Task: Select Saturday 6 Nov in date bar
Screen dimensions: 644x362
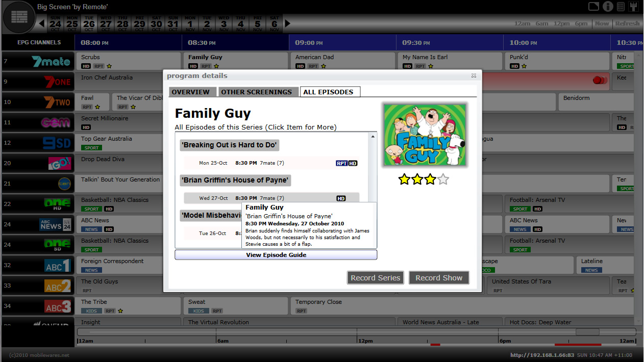Action: pos(274,23)
